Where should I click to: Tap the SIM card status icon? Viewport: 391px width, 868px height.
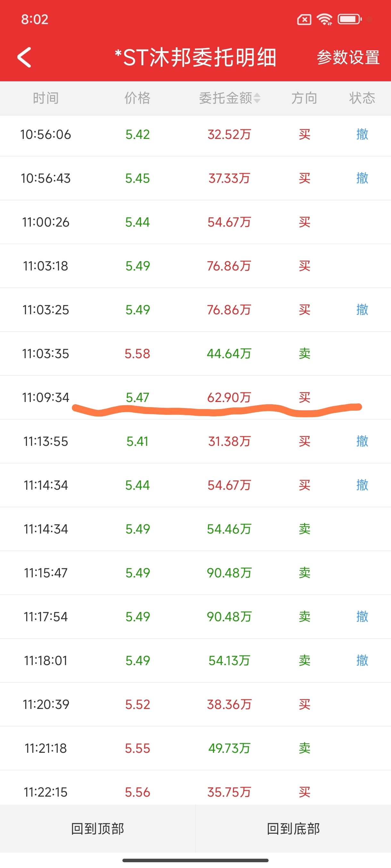coord(304,20)
